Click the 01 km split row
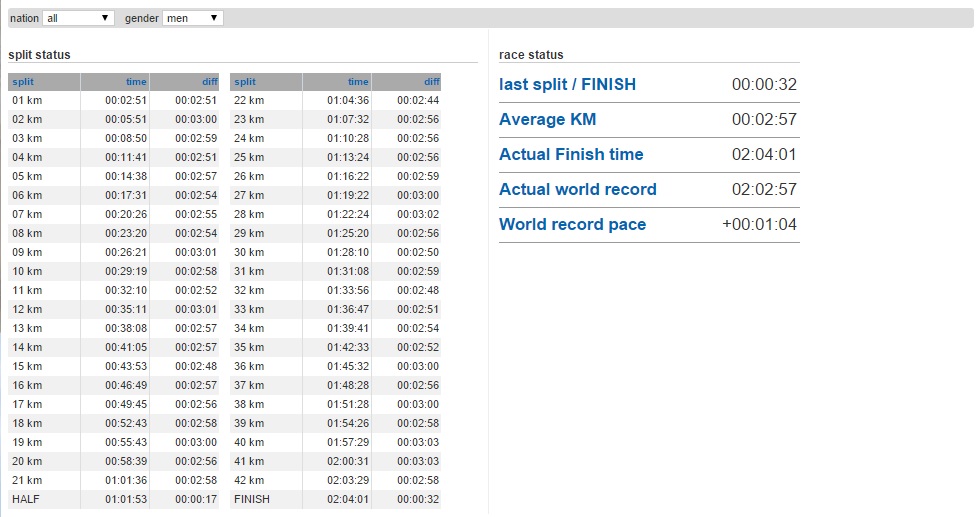This screenshot has height=517, width=979. point(114,100)
